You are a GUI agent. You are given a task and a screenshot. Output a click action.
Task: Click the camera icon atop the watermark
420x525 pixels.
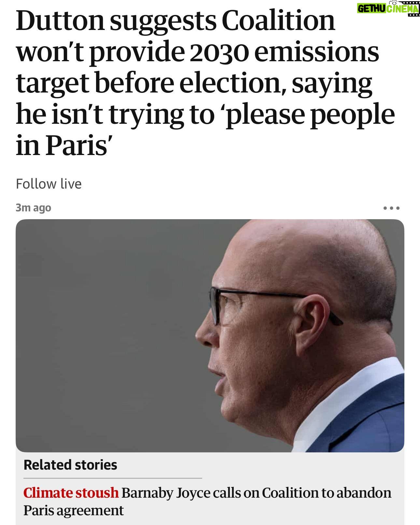394,3
